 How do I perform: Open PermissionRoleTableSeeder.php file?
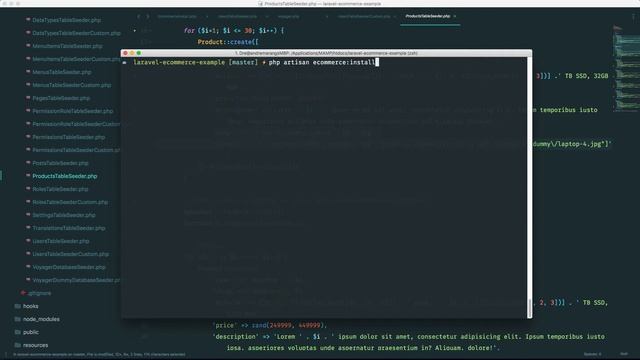coord(73,111)
